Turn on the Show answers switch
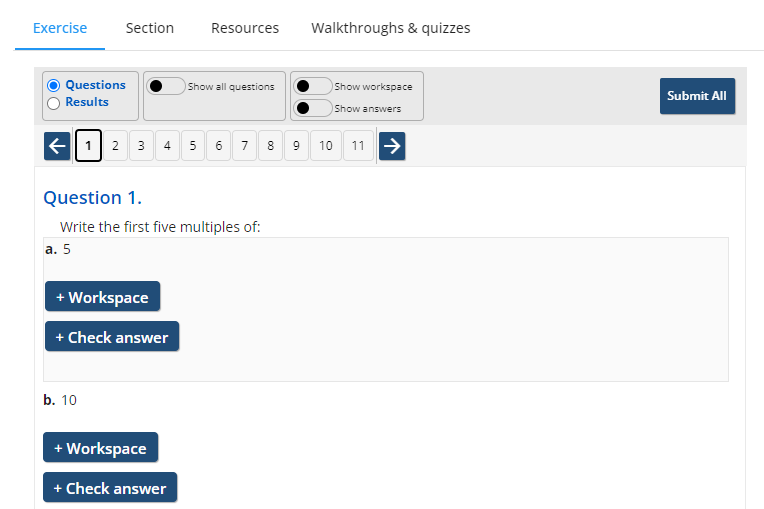This screenshot has height=509, width=764. pos(313,108)
